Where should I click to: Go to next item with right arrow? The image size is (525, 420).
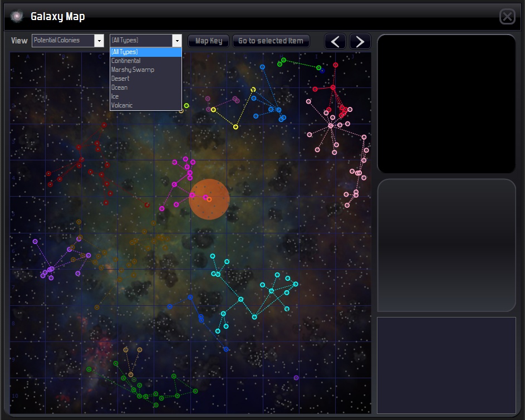(360, 41)
